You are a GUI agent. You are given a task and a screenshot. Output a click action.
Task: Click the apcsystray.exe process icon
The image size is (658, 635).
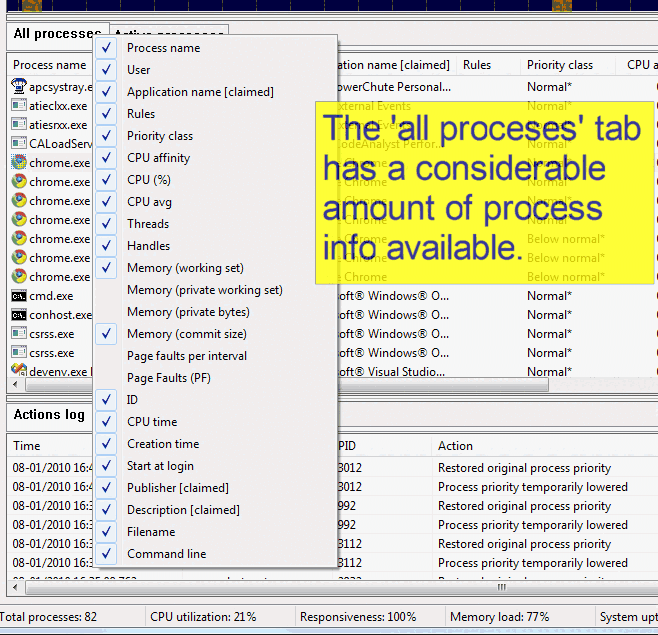pyautogui.click(x=19, y=86)
